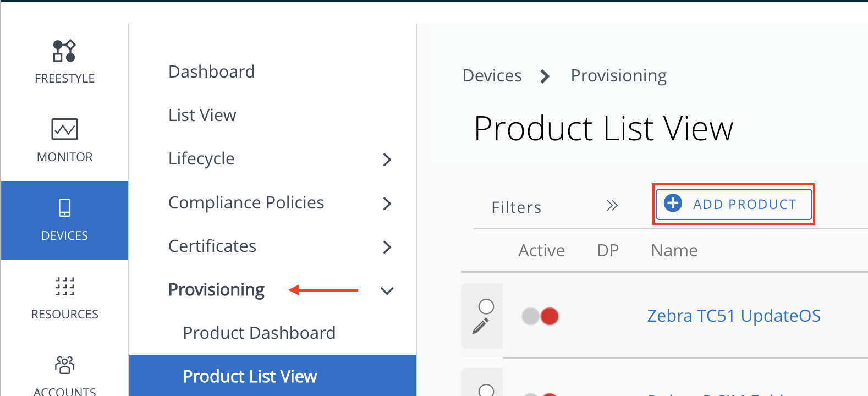Sort by the Name column header
Viewport: 868px width, 396px height.
coord(674,250)
